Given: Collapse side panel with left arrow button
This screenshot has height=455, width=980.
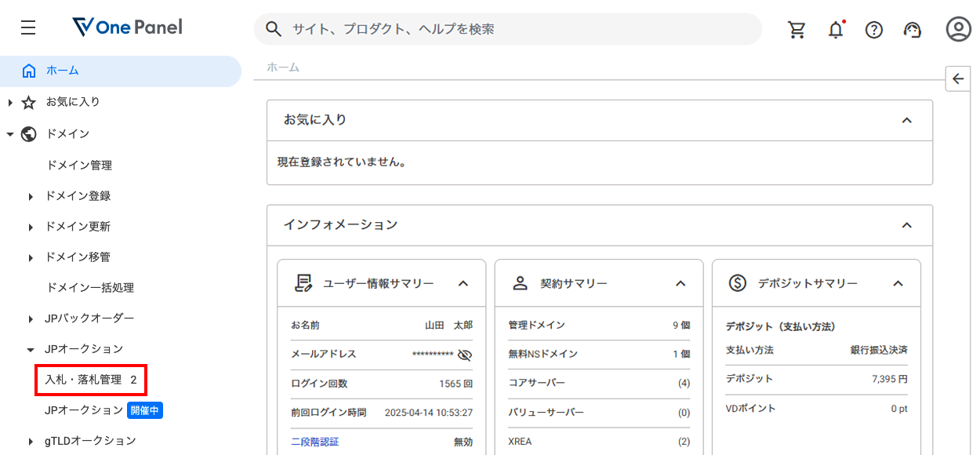Looking at the screenshot, I should 957,78.
